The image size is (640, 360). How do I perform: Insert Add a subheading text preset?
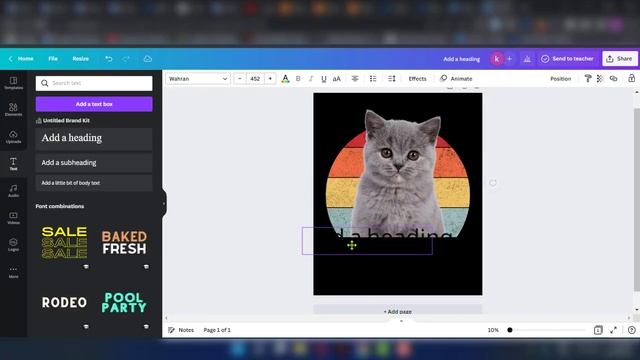click(x=94, y=163)
